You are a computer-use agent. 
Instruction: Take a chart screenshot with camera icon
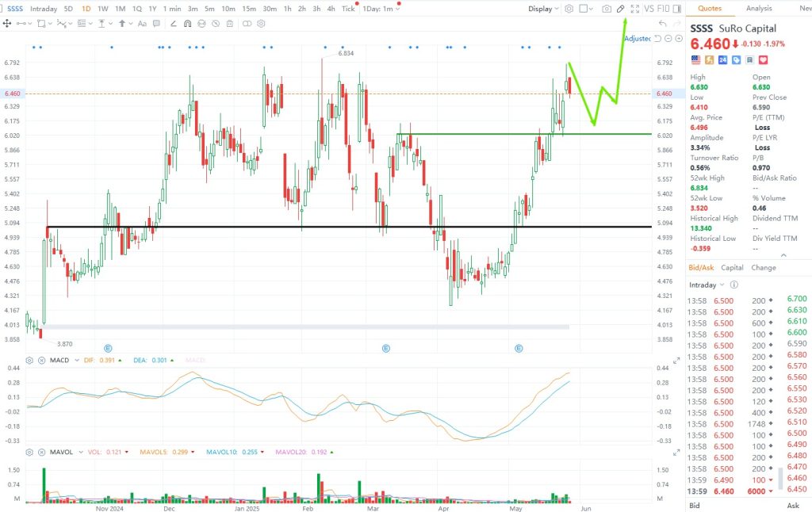(606, 9)
